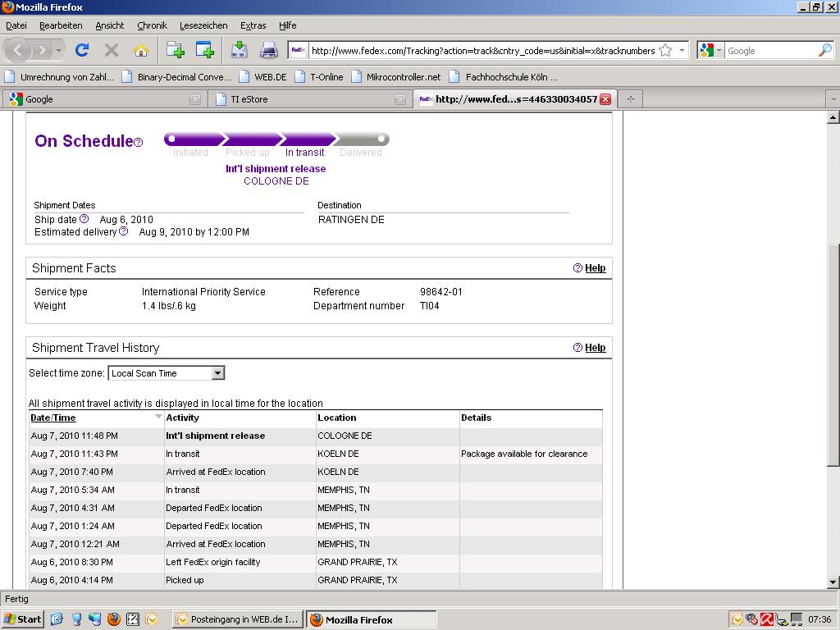Click the page scrollbar down arrow
The image size is (840, 630).
pyautogui.click(x=833, y=582)
